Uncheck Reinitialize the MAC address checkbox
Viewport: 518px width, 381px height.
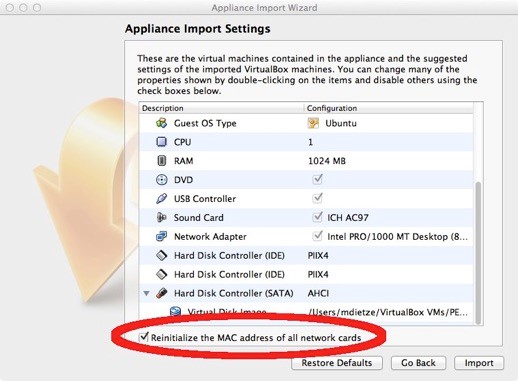pyautogui.click(x=144, y=337)
